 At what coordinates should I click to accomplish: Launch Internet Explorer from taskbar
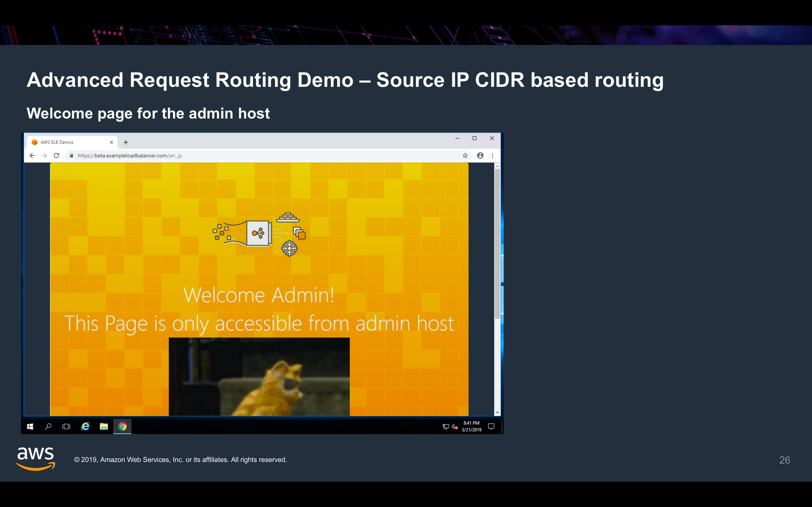tap(85, 427)
